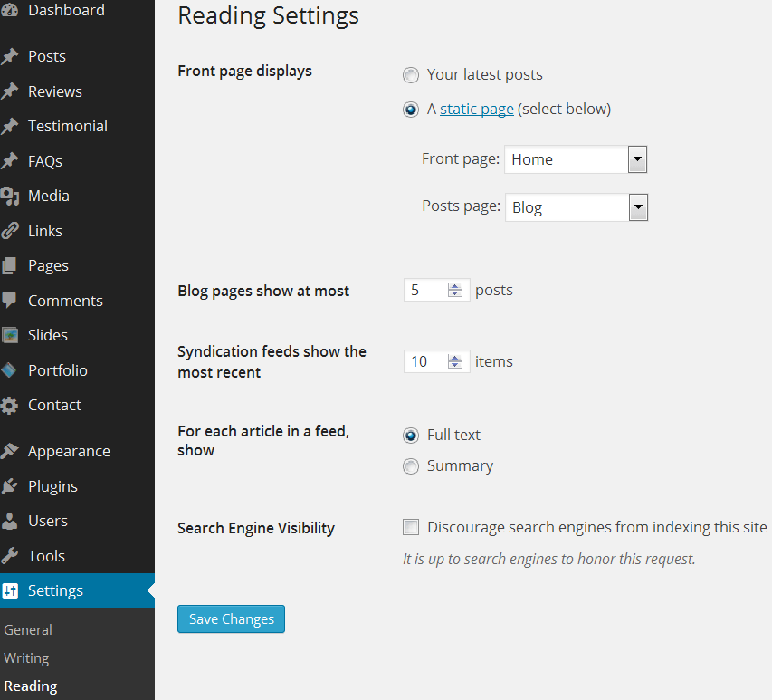This screenshot has height=700, width=772.
Task: Click the Contact gear icon
Action: 9,405
